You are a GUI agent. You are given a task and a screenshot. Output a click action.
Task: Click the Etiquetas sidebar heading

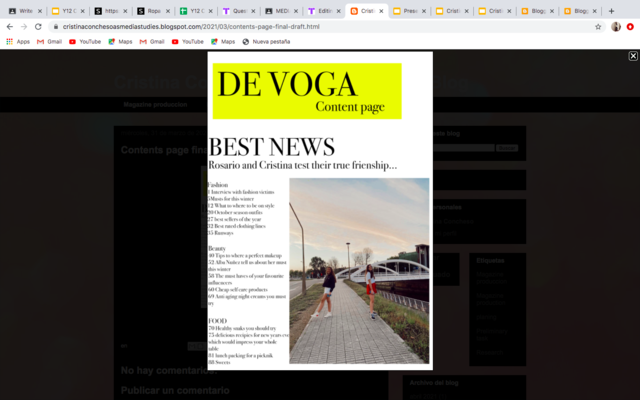pos(490,260)
